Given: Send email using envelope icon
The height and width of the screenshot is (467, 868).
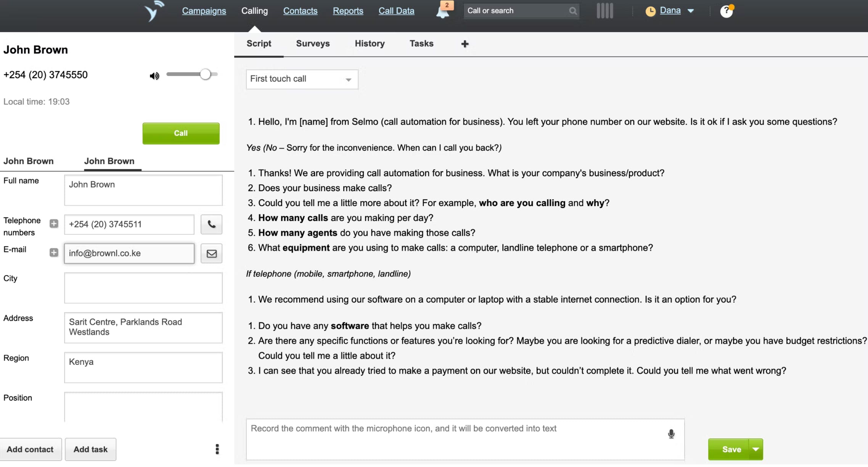Looking at the screenshot, I should coord(212,254).
